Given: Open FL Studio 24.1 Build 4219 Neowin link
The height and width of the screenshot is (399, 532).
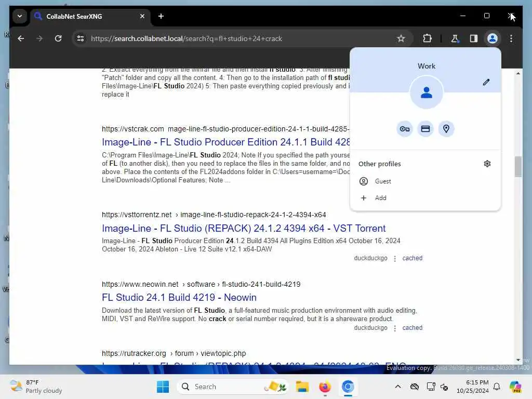Looking at the screenshot, I should tap(179, 298).
